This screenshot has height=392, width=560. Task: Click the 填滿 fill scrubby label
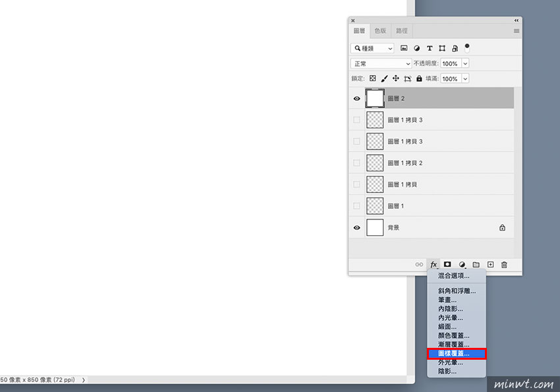(432, 78)
